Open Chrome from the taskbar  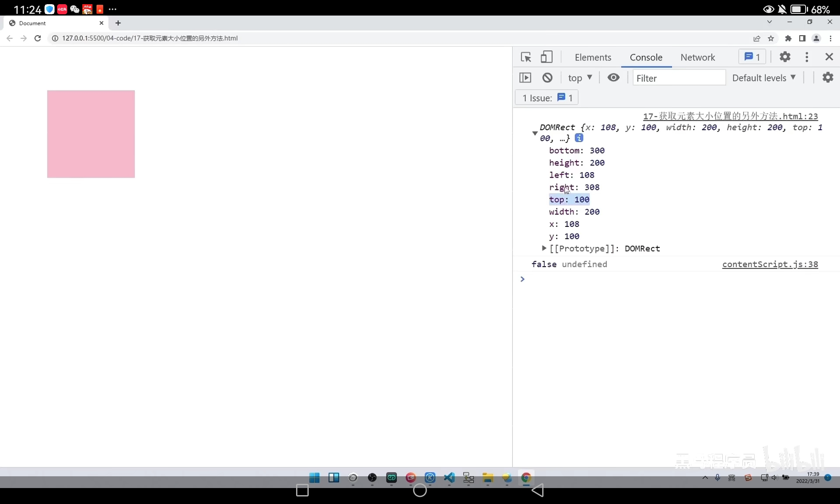526,478
